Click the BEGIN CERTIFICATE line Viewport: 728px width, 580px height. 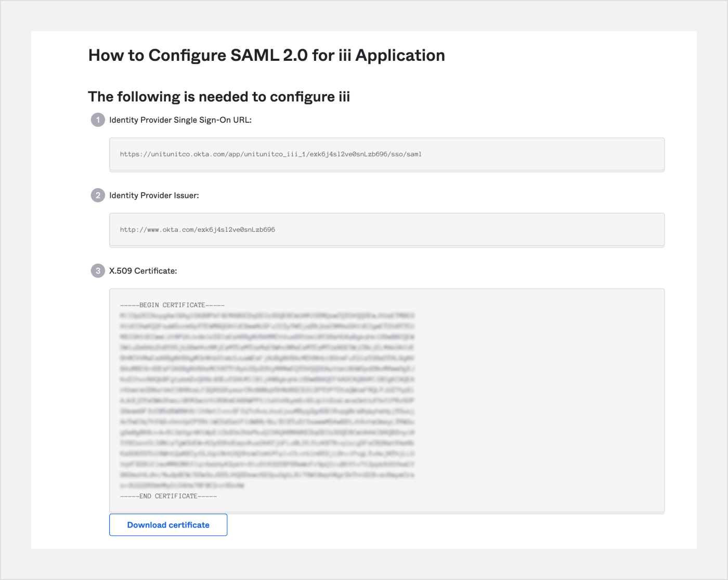(172, 305)
